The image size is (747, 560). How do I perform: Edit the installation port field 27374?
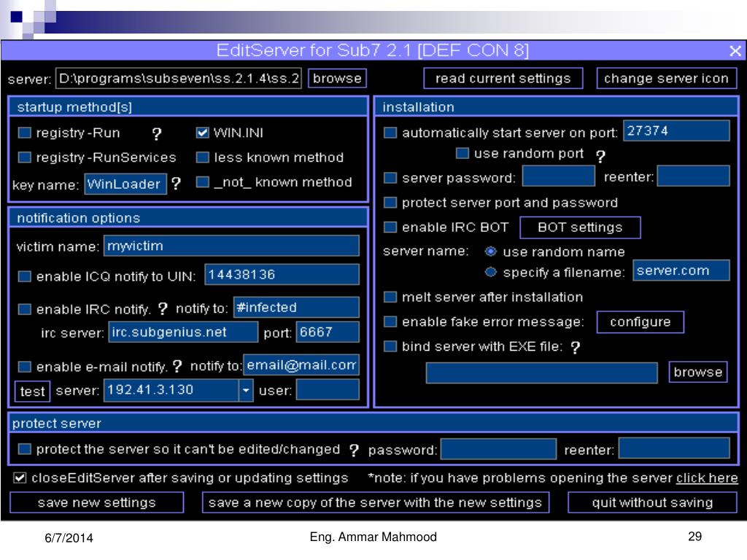676,131
